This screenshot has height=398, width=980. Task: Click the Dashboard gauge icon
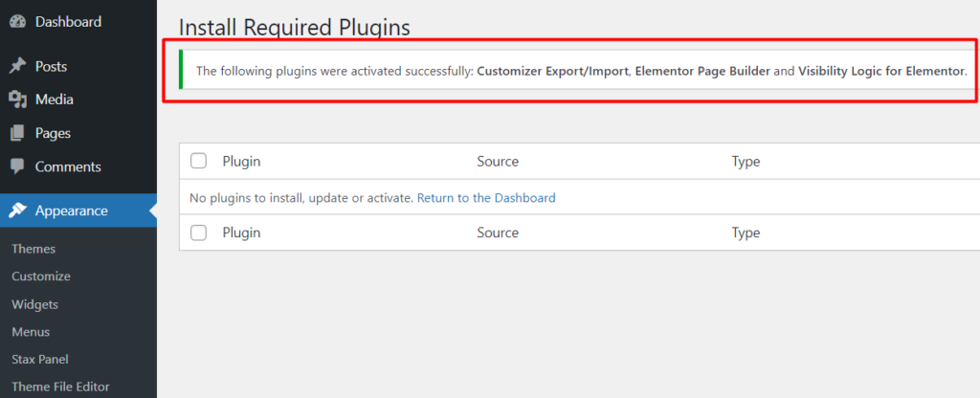click(x=17, y=22)
